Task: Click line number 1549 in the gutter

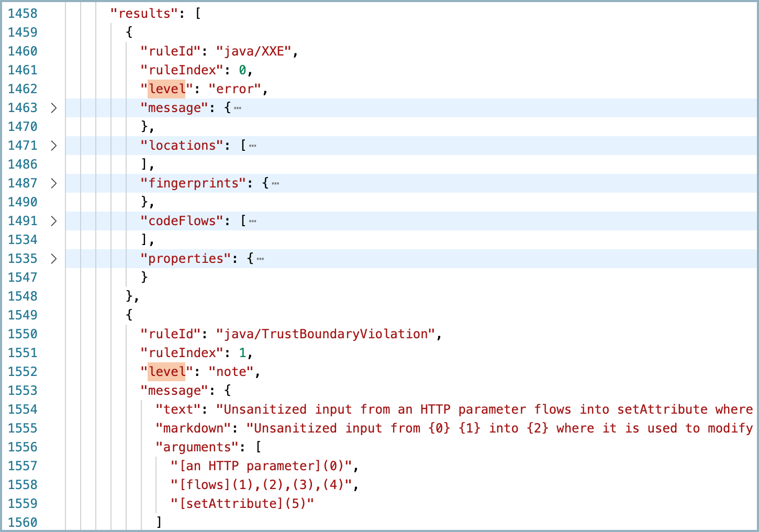Action: (x=22, y=315)
